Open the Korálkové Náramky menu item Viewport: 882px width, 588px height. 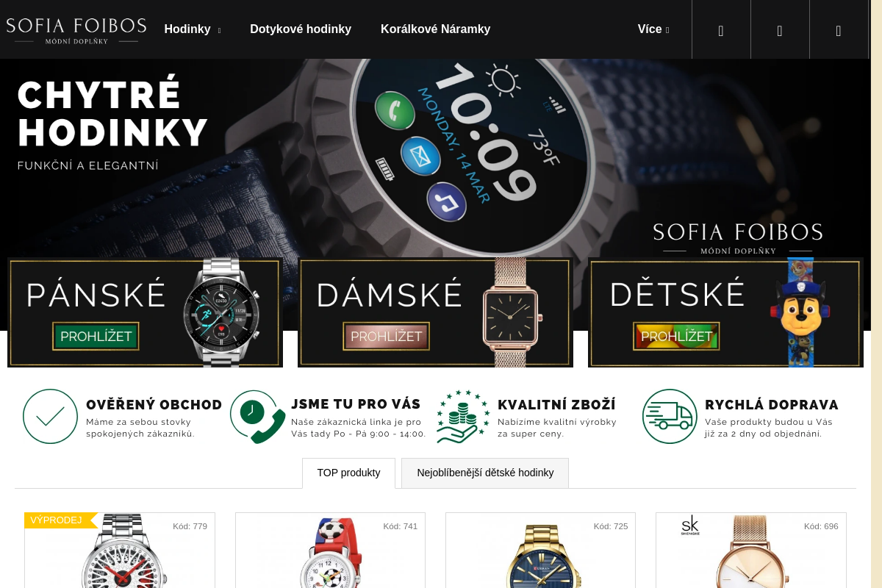pos(435,29)
